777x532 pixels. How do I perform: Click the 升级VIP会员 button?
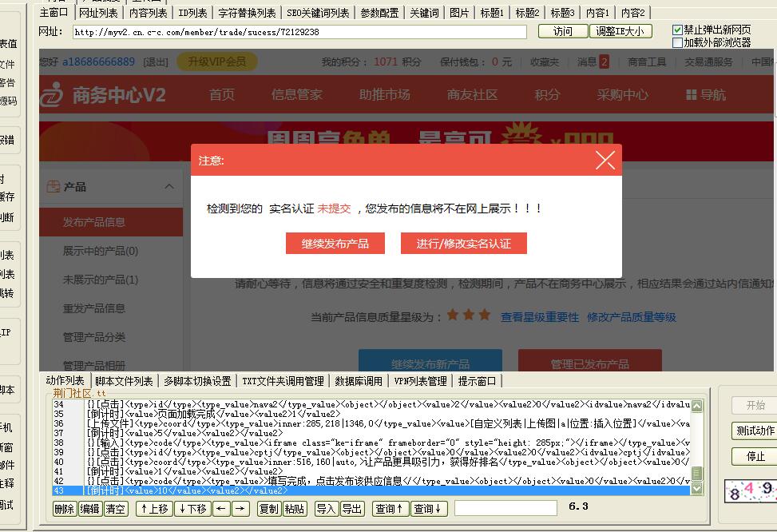point(217,62)
